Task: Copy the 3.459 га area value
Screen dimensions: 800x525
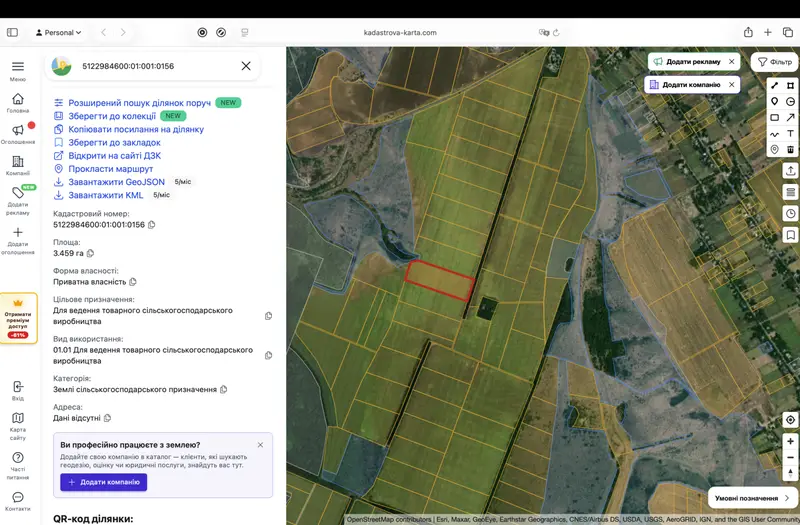Action: pos(90,253)
